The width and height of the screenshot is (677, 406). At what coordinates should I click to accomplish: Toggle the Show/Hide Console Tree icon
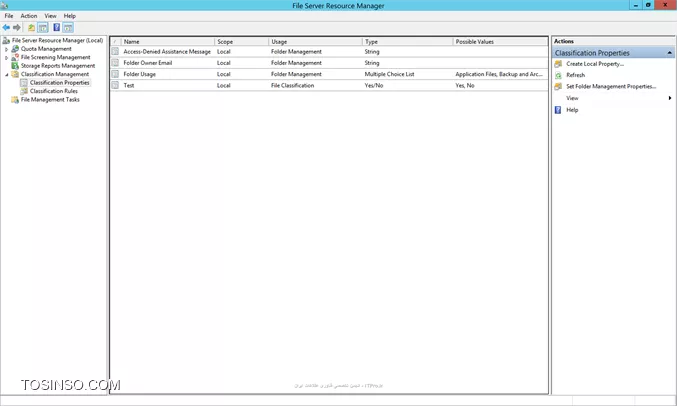43,28
